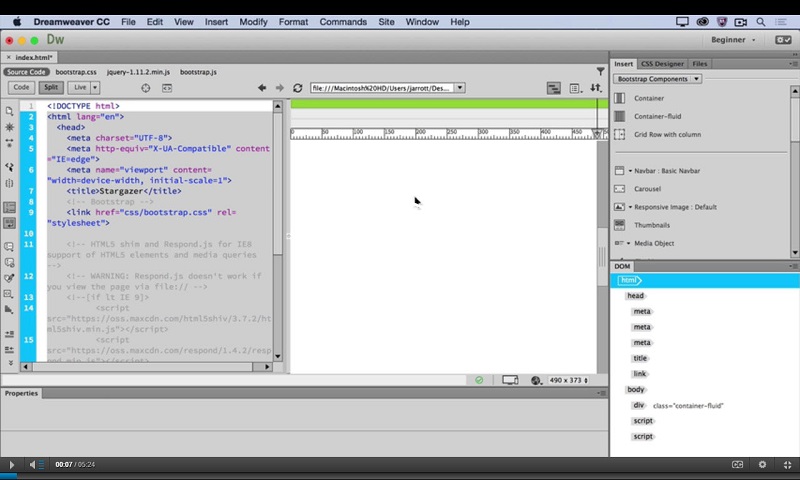Click the code view vertical scrollbar
Viewport: 800px width, 480px height.
278,231
